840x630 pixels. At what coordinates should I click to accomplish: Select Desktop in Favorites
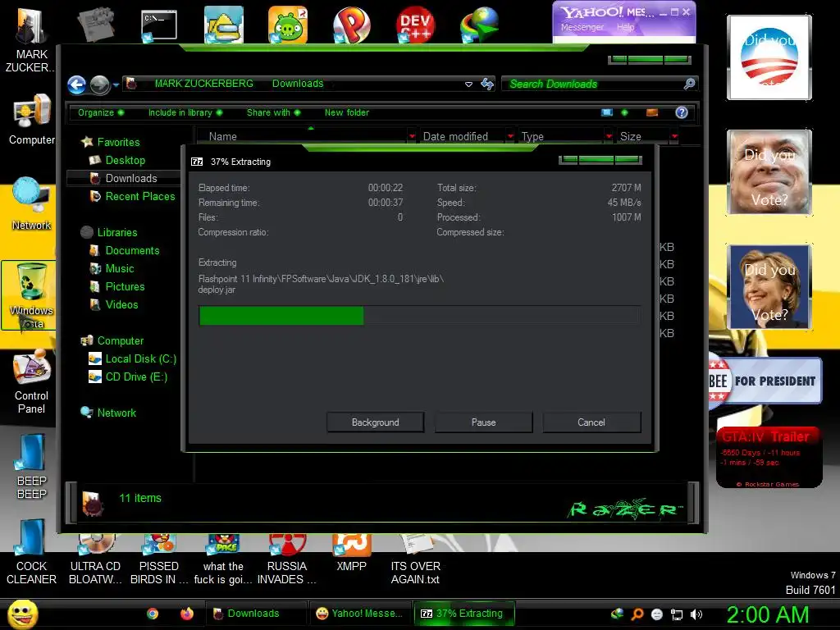tap(125, 160)
